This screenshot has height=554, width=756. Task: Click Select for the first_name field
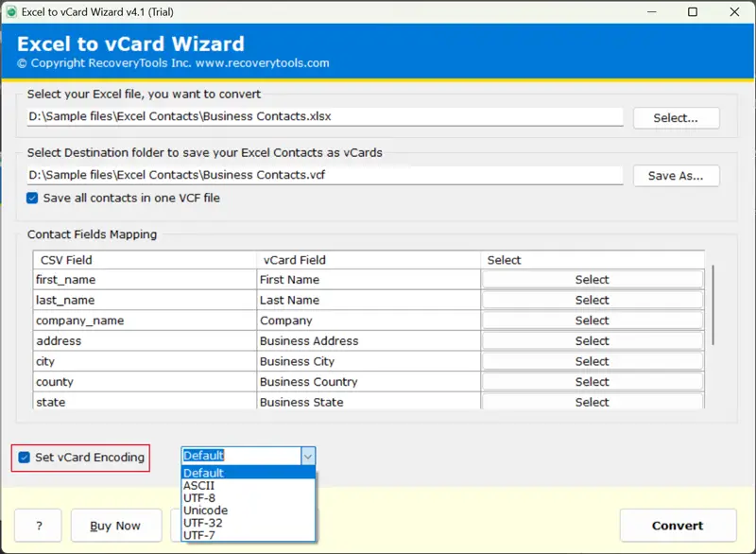point(592,280)
